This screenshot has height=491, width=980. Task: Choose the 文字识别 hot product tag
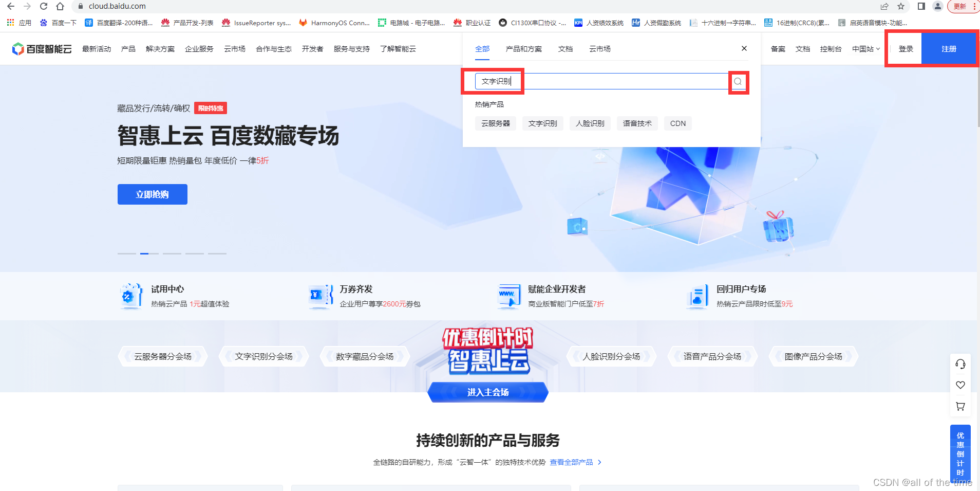click(543, 123)
